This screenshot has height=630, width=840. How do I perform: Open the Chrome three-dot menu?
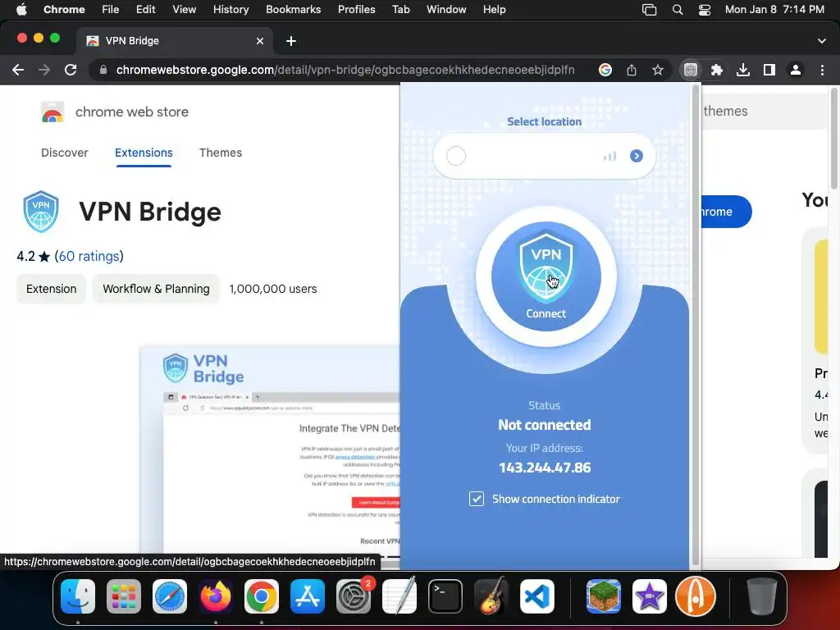click(822, 70)
